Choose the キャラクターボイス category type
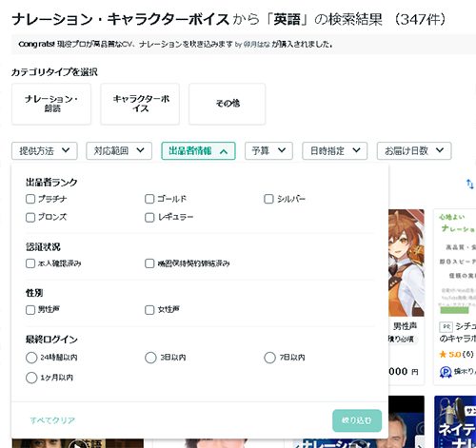The width and height of the screenshot is (476, 448). tap(140, 104)
